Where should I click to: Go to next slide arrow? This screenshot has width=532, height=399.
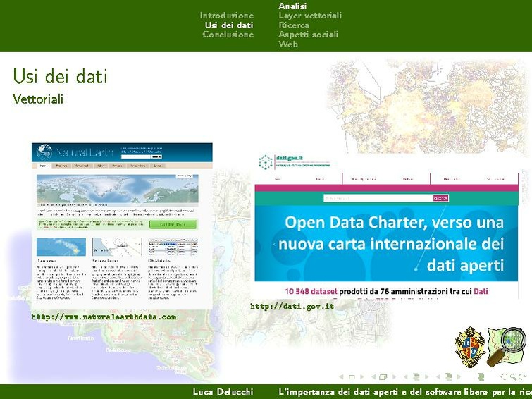coord(362,377)
